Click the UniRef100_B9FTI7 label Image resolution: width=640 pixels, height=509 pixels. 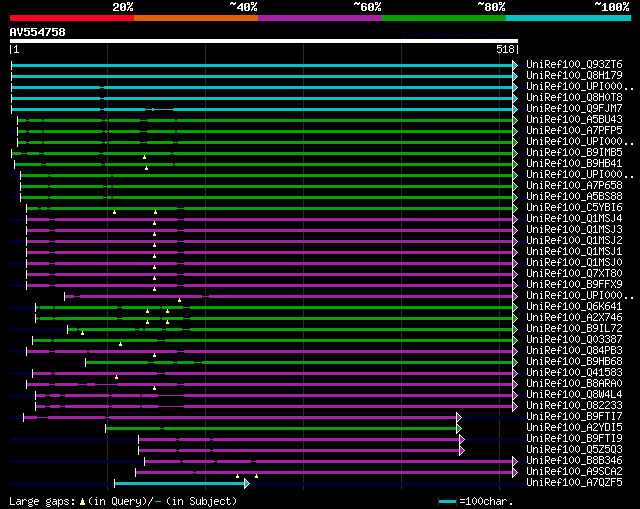point(574,417)
